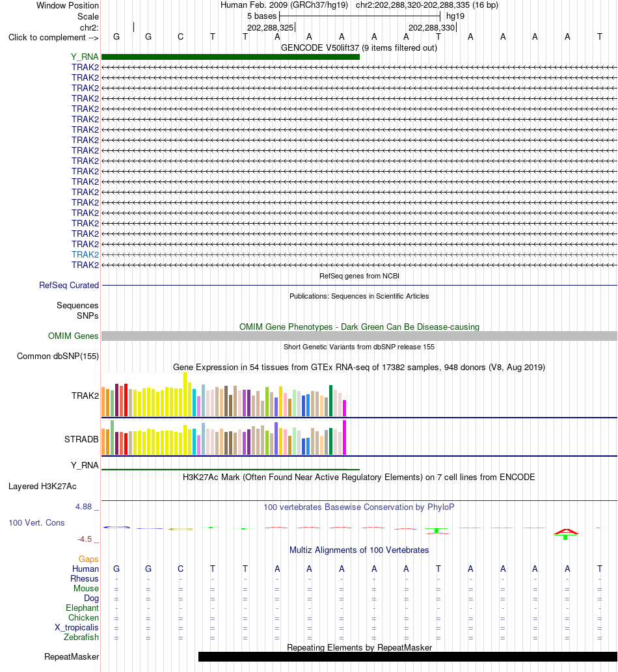Click the SNPs track label
Image resolution: width=618 pixels, height=672 pixels.
87,316
